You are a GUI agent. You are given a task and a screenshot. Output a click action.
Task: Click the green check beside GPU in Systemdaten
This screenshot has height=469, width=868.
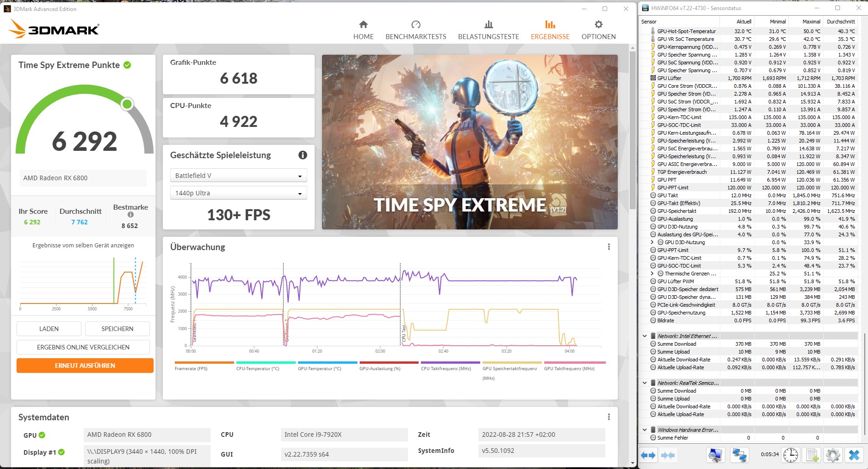[42, 435]
